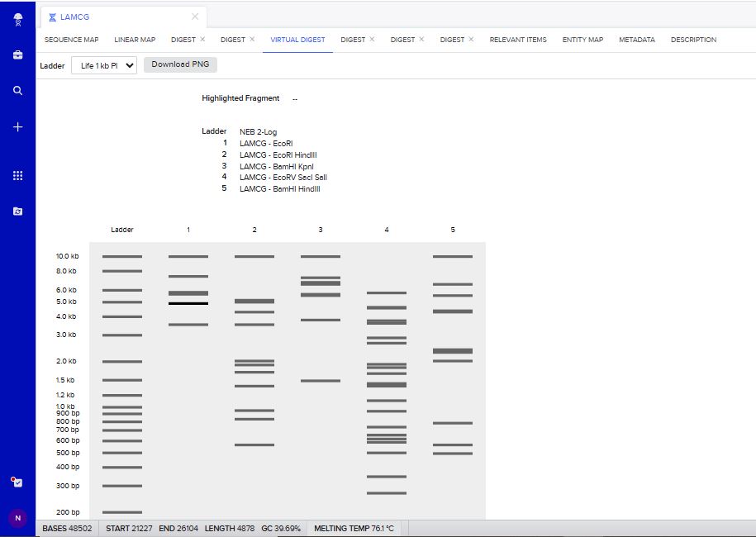Switch to the Sequence Map tab
Viewport: 756px width, 537px height.
coord(71,40)
